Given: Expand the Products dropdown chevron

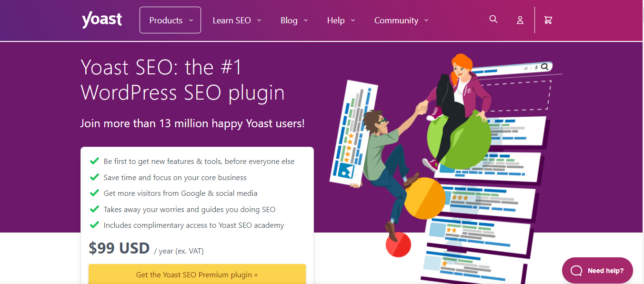Looking at the screenshot, I should 191,20.
